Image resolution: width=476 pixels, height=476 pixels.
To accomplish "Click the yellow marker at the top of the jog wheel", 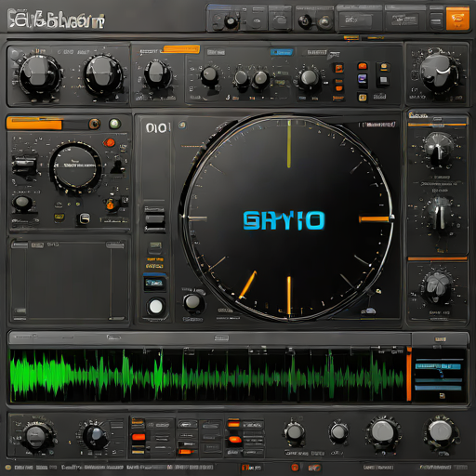I will point(289,144).
